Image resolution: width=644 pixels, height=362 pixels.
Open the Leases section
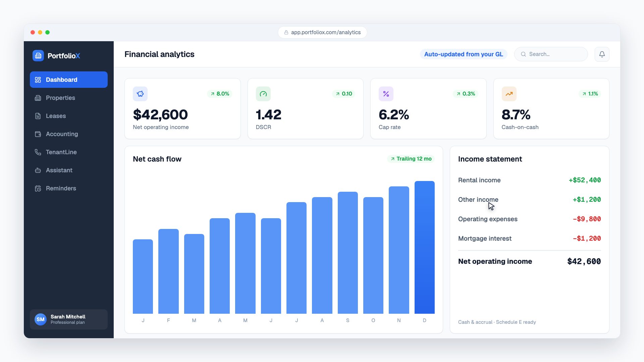coord(69,116)
